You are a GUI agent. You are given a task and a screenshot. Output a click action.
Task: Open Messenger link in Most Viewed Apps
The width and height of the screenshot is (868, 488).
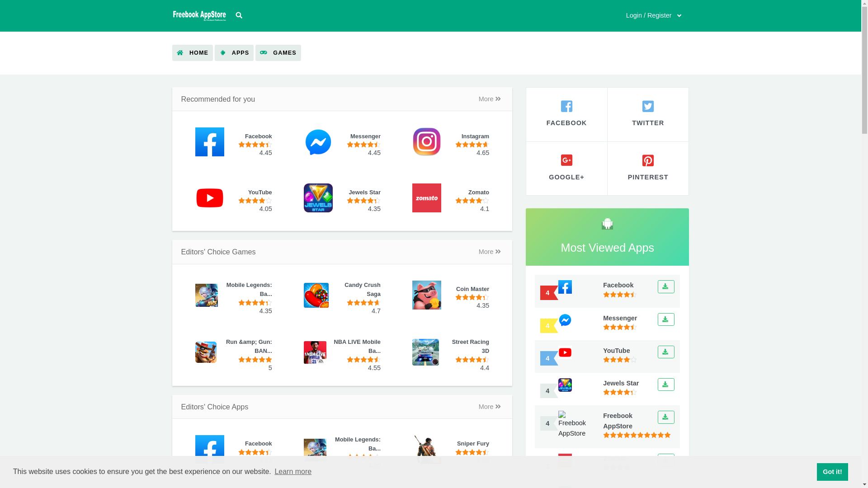[x=620, y=318]
